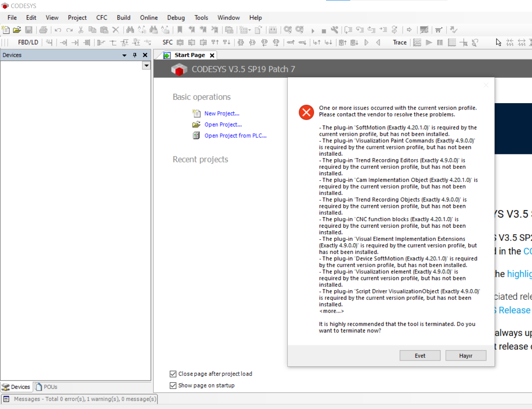Click the wrench tools icon in toolbar
532x409 pixels.
[335, 30]
